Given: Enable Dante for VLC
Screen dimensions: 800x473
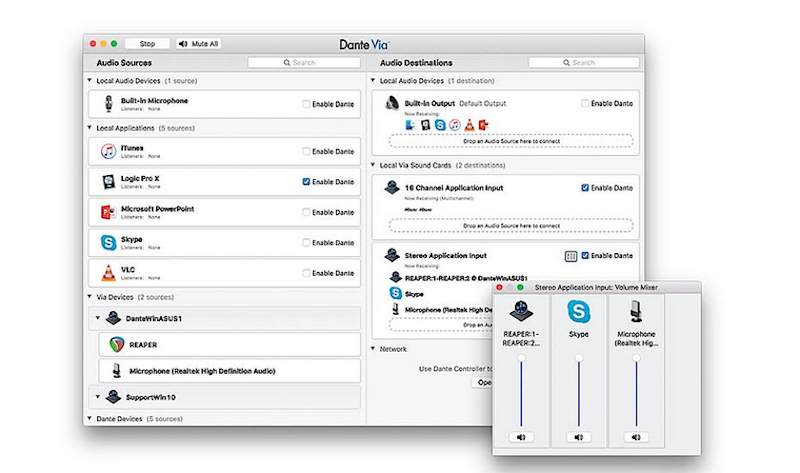Looking at the screenshot, I should (306, 273).
